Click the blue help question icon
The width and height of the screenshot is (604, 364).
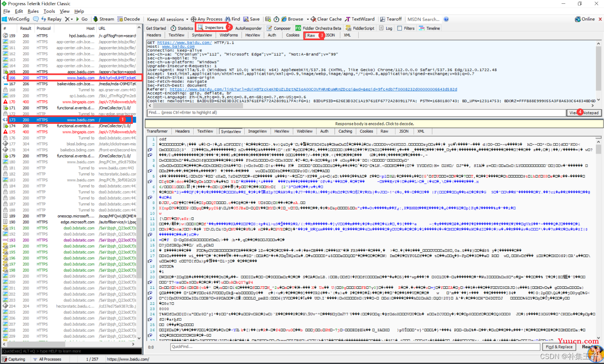click(446, 19)
